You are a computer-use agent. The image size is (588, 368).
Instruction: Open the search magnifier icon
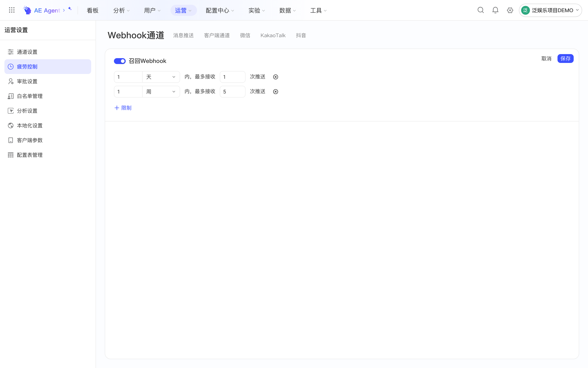pos(481,10)
